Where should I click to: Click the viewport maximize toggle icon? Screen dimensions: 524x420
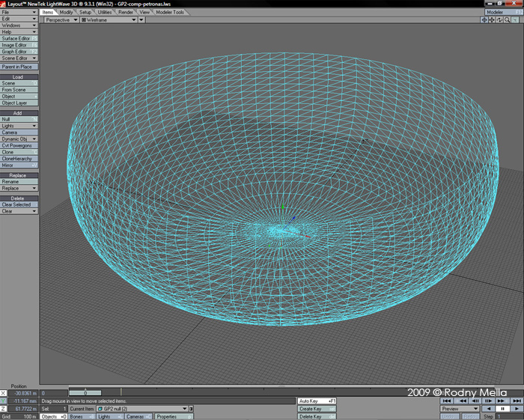516,20
